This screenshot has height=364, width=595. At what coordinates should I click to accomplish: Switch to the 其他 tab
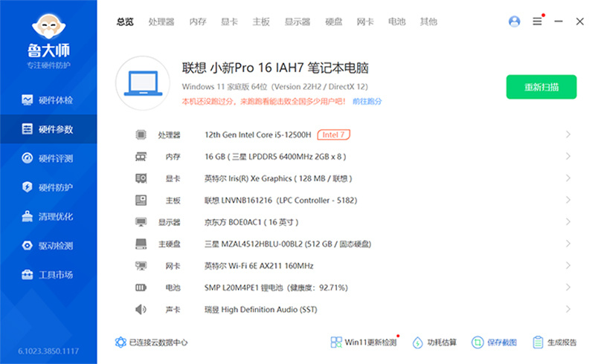pyautogui.click(x=428, y=22)
